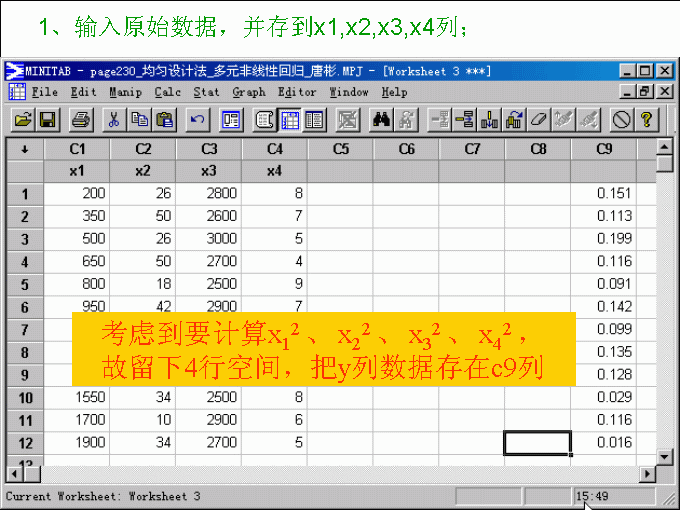Click cell in C9 containing 0.151

coord(603,193)
